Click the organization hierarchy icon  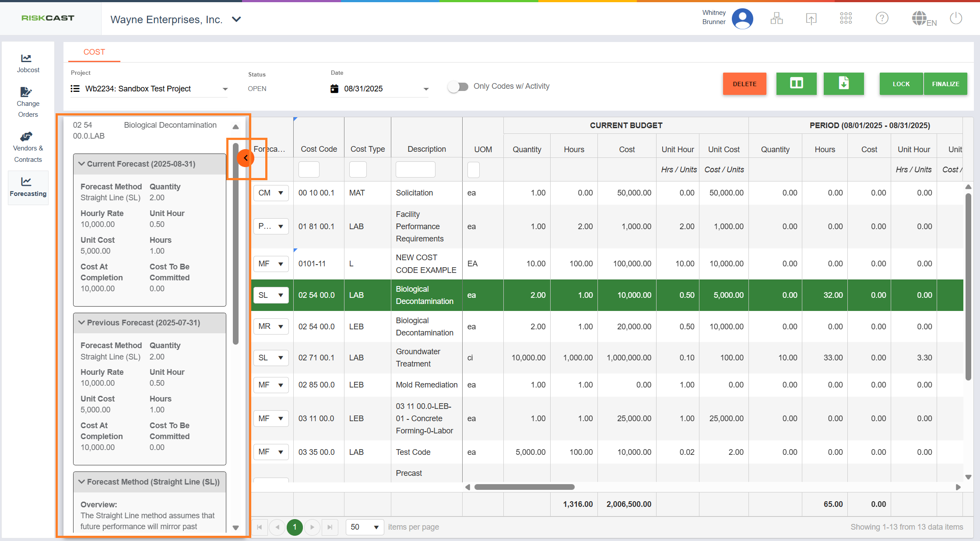coord(776,18)
